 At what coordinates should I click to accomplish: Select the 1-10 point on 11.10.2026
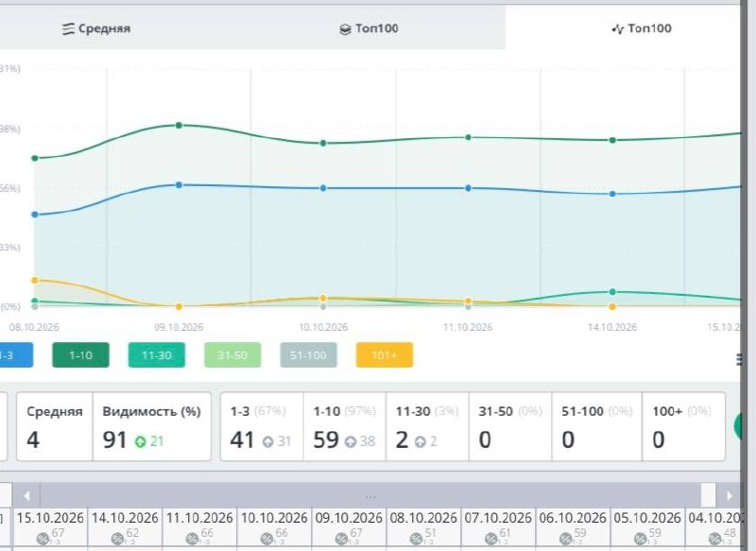tap(468, 137)
